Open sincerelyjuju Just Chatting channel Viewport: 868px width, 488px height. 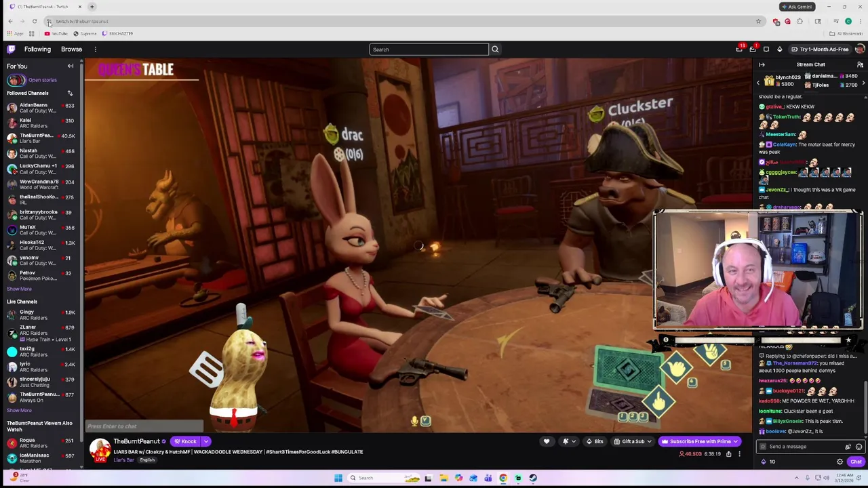pos(41,382)
